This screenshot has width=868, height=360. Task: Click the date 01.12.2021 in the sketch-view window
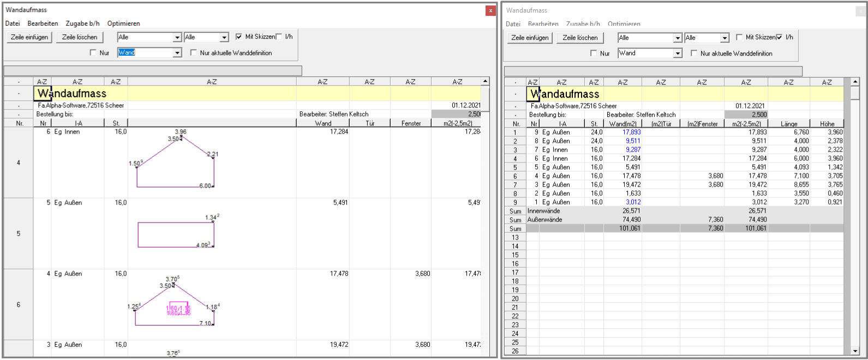click(466, 105)
